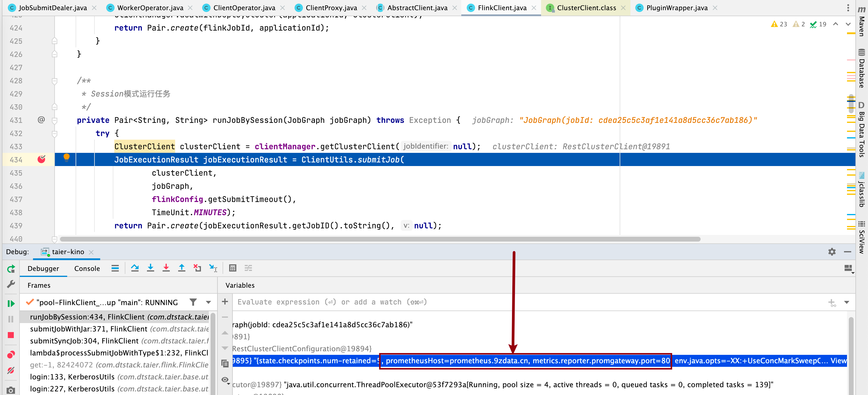This screenshot has height=395, width=868.
Task: Click the red Force Step Into icon
Action: [x=166, y=268]
